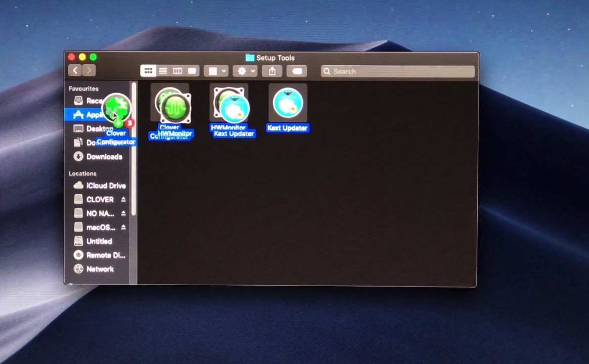Switch to icon view
This screenshot has height=364, width=589.
[148, 71]
